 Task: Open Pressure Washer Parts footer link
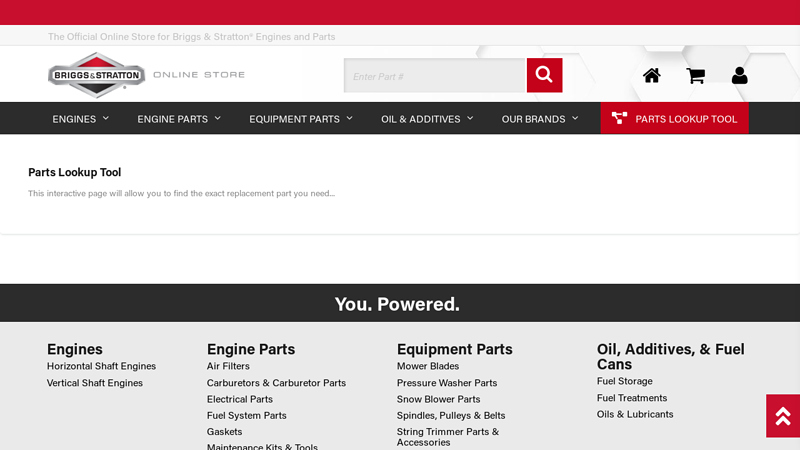(x=447, y=383)
